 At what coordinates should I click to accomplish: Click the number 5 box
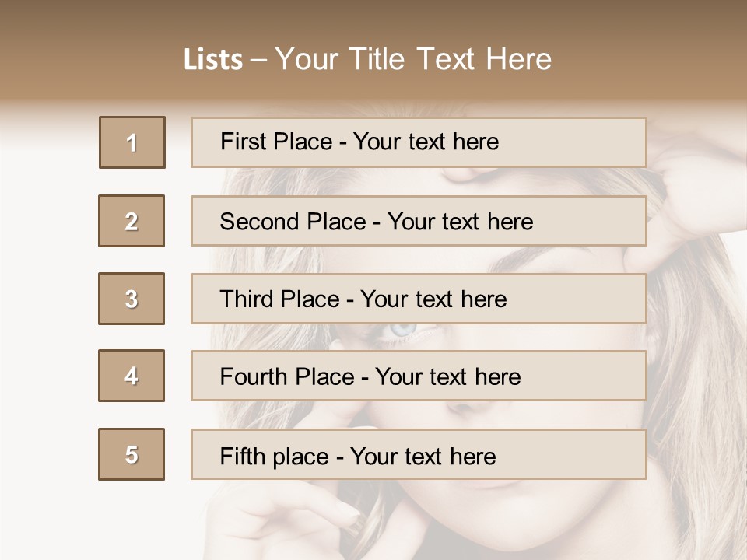point(132,454)
